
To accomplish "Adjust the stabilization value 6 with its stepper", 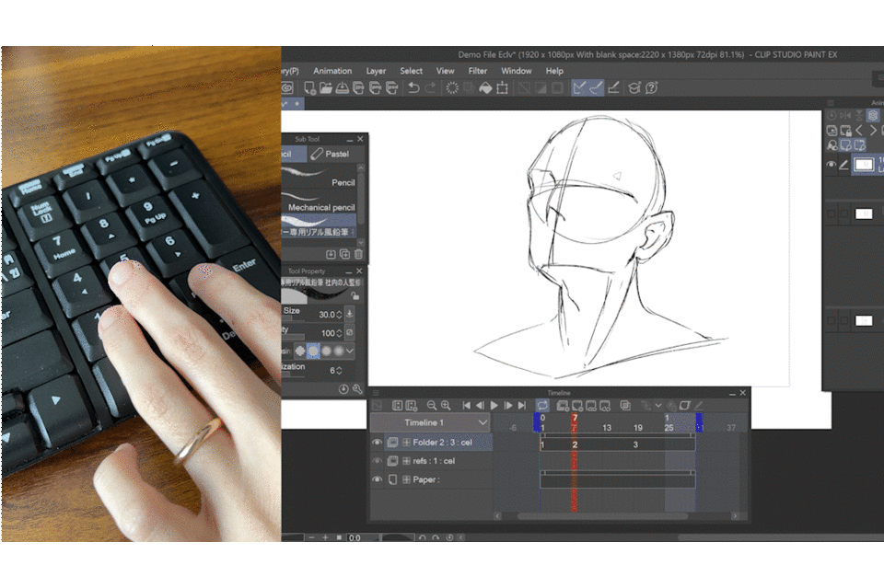I will click(x=339, y=371).
